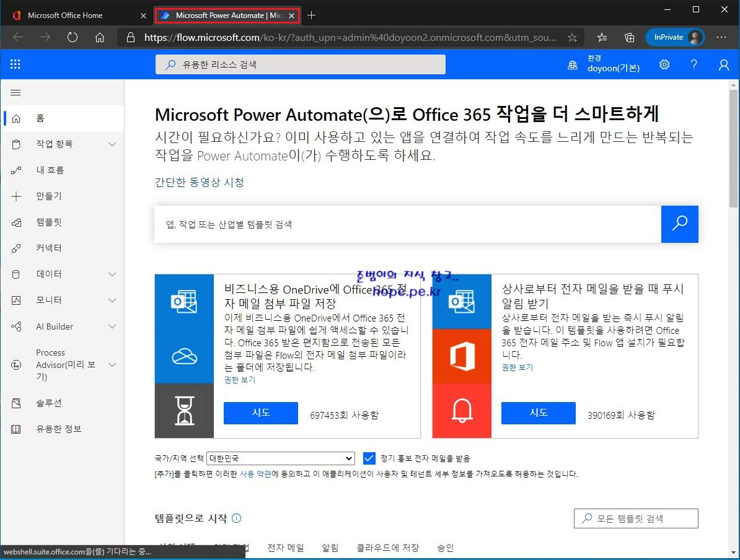Open the collections icon in browser toolbar
Image resolution: width=740 pixels, height=560 pixels.
[629, 37]
